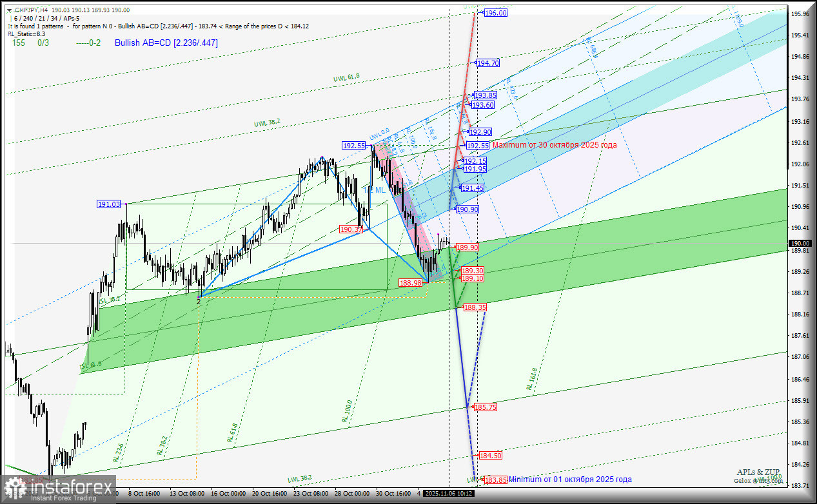The image size is (817, 504).
Task: Select the red 189.30 price label
Action: 473,271
